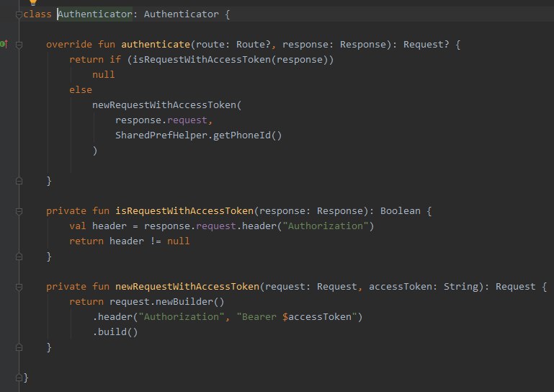Click isRequestWithAccessToken call in the if condition

(202, 59)
